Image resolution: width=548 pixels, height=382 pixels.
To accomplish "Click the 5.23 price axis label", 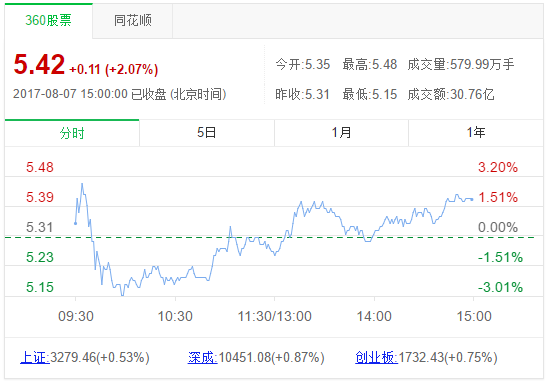I will 40,258.
